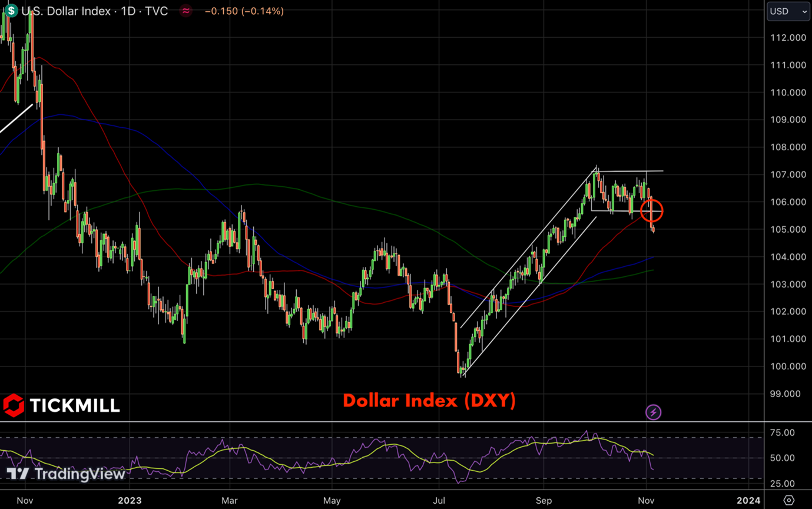Image resolution: width=812 pixels, height=509 pixels.
Task: Click the 2024 label on the time axis
Action: click(x=748, y=501)
